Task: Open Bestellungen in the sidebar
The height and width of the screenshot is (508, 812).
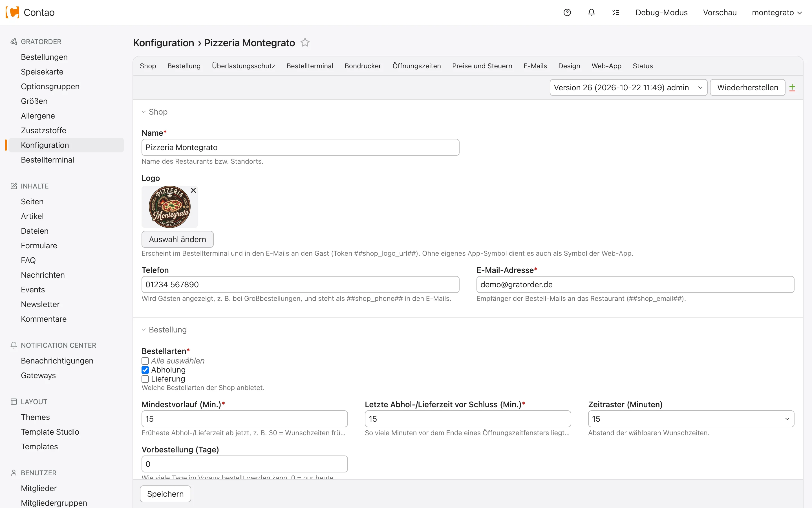Action: pyautogui.click(x=44, y=57)
